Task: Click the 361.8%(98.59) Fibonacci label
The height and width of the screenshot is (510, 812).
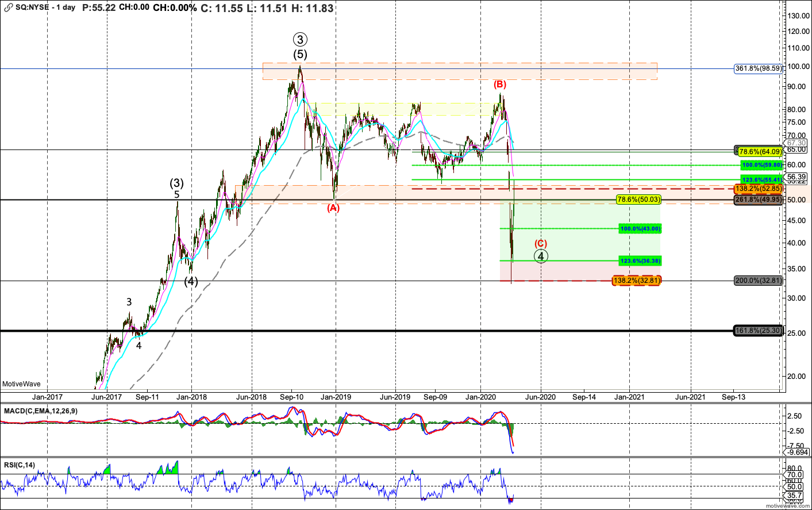Action: (759, 68)
